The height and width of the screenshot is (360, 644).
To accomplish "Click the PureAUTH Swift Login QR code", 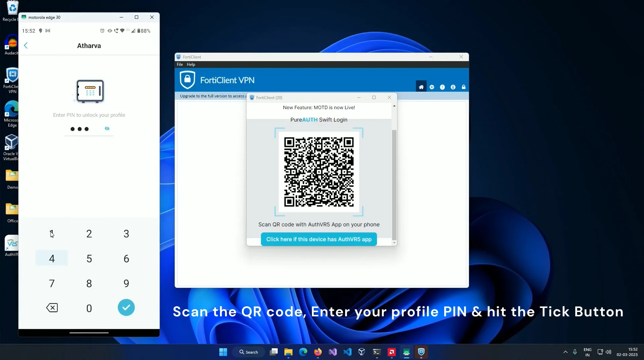I will click(x=318, y=173).
